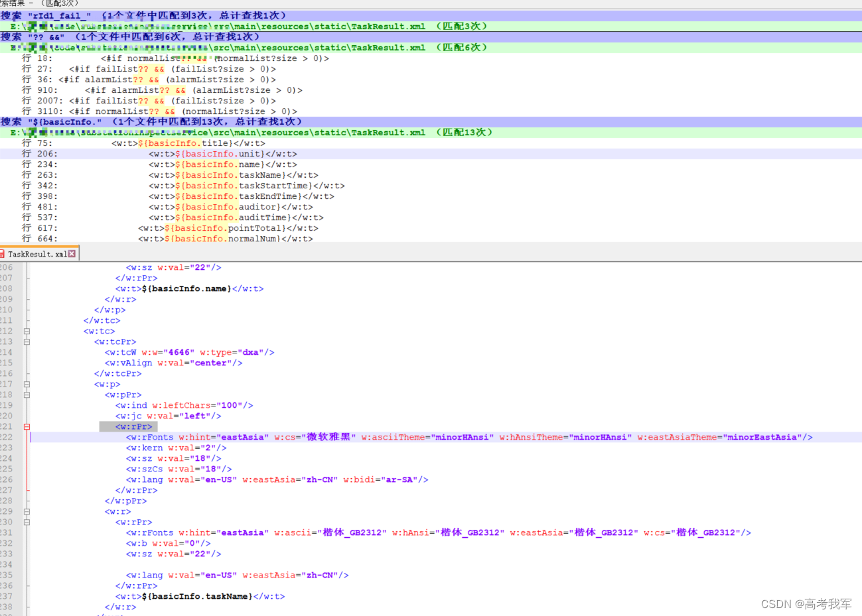Collapse the fold marker beside <w:tcPr> line 213
The width and height of the screenshot is (862, 616).
[x=27, y=341]
